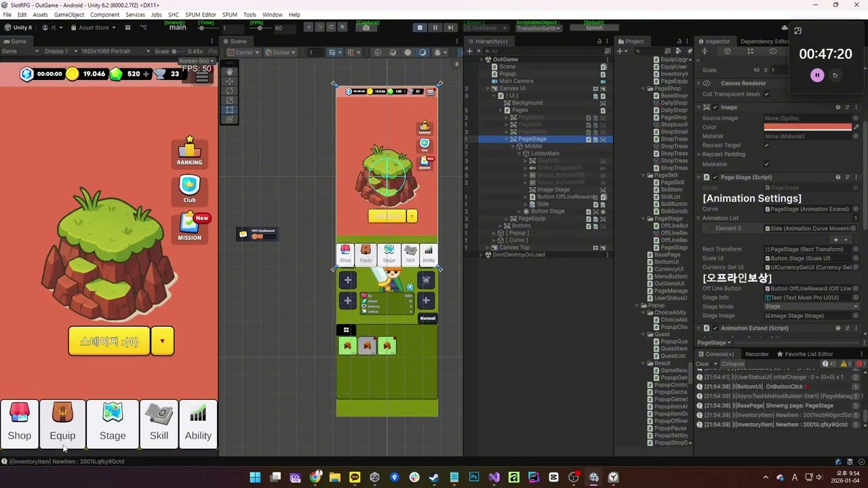Switch to Favorite List Editor tab
Screen dimensions: 868x488
[x=805, y=354]
